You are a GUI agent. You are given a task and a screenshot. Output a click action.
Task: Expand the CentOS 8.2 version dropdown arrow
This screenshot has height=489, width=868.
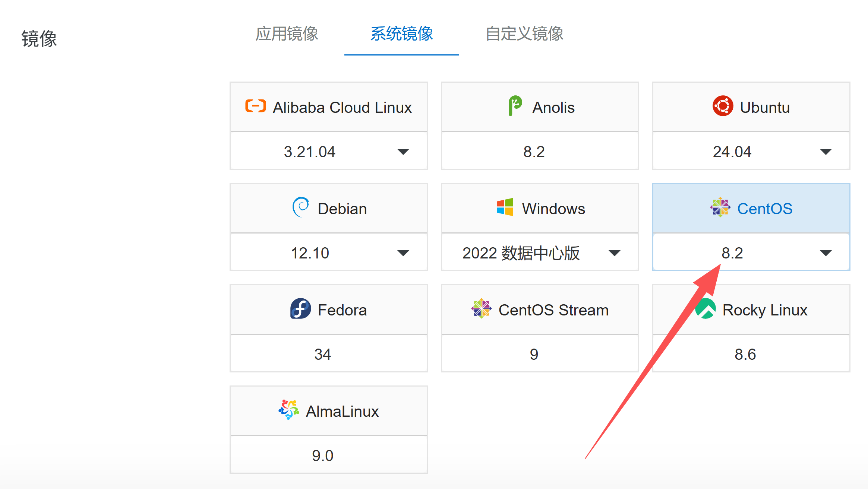point(826,253)
